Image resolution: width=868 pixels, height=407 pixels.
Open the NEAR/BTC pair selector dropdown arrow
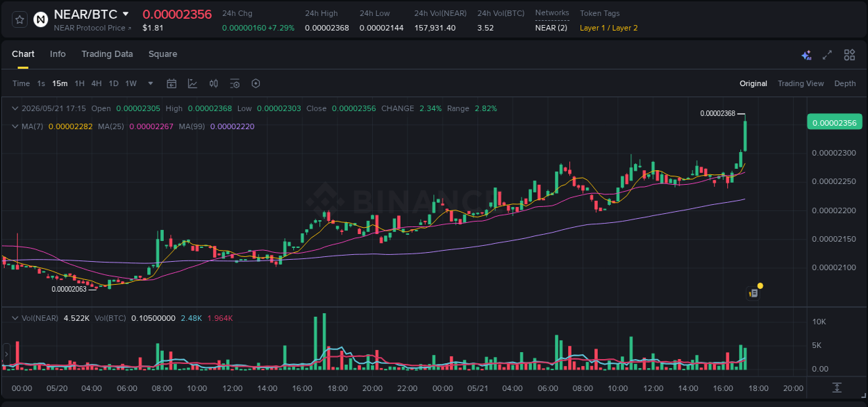pos(126,14)
